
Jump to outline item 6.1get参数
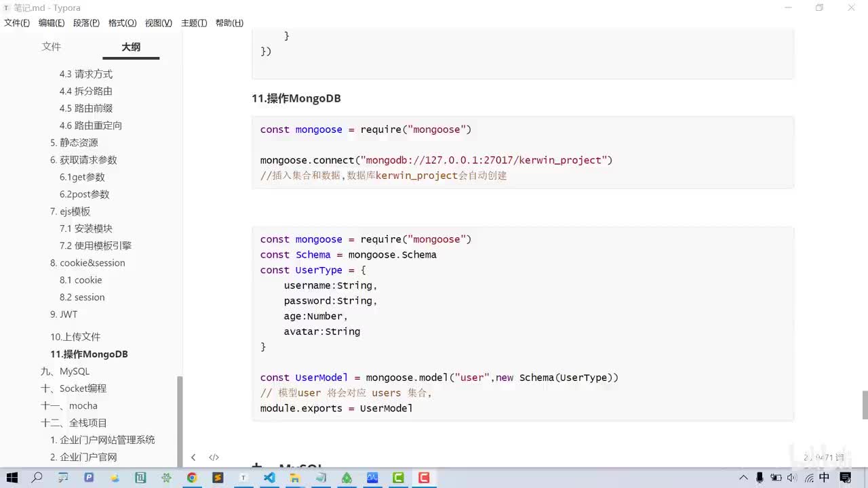pos(82,177)
